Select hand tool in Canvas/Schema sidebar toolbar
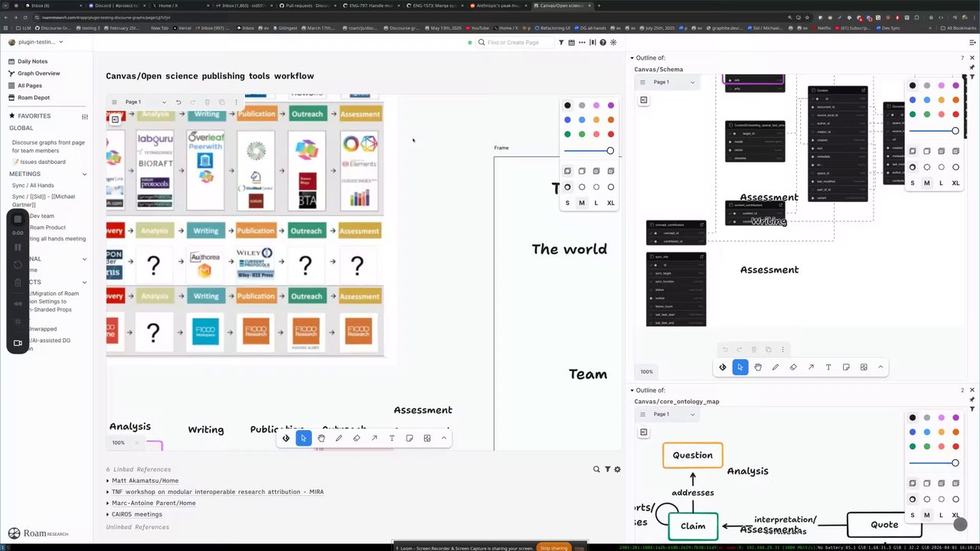This screenshot has height=551, width=980. pos(757,367)
